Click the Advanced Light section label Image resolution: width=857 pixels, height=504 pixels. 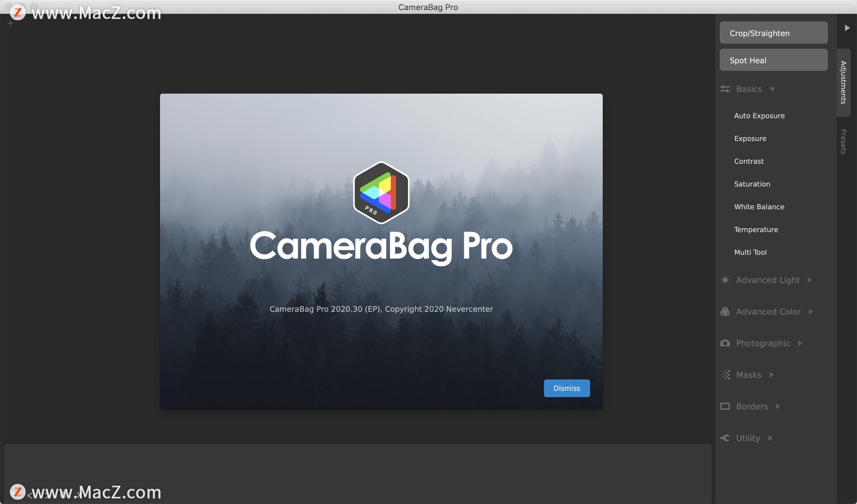[768, 280]
